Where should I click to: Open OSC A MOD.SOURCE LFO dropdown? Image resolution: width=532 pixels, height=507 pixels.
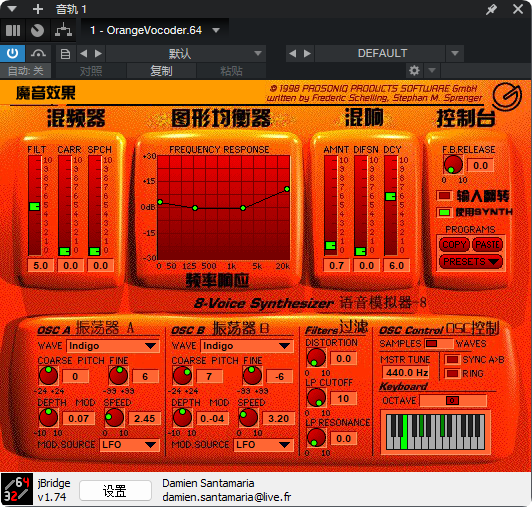pos(129,445)
